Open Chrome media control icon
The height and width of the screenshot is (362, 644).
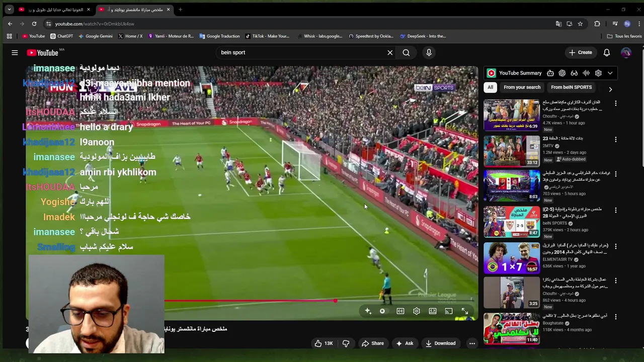click(615, 24)
